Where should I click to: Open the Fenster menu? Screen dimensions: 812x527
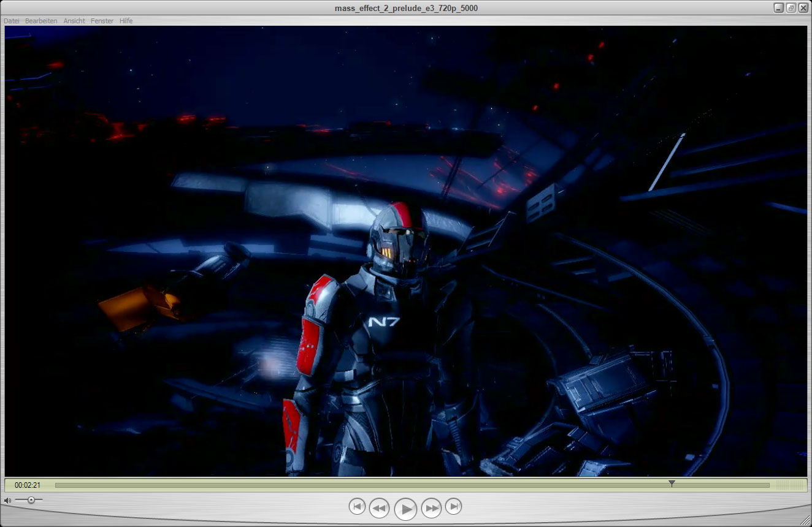click(102, 21)
